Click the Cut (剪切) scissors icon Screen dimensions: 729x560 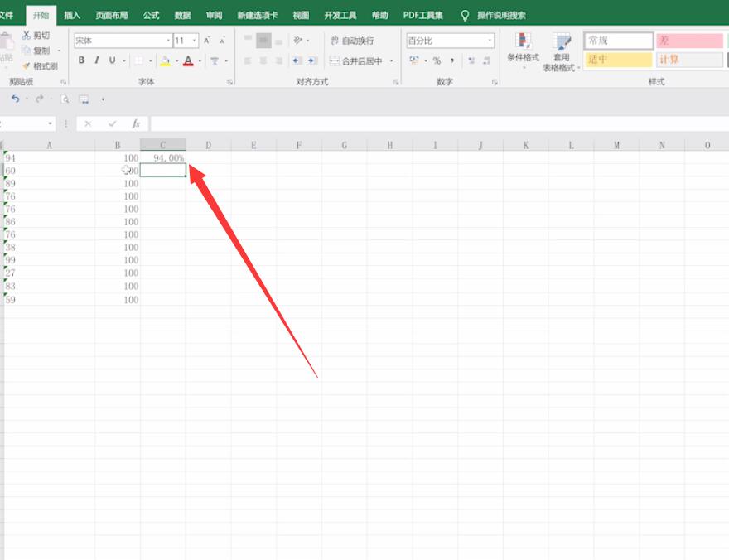[x=27, y=36]
